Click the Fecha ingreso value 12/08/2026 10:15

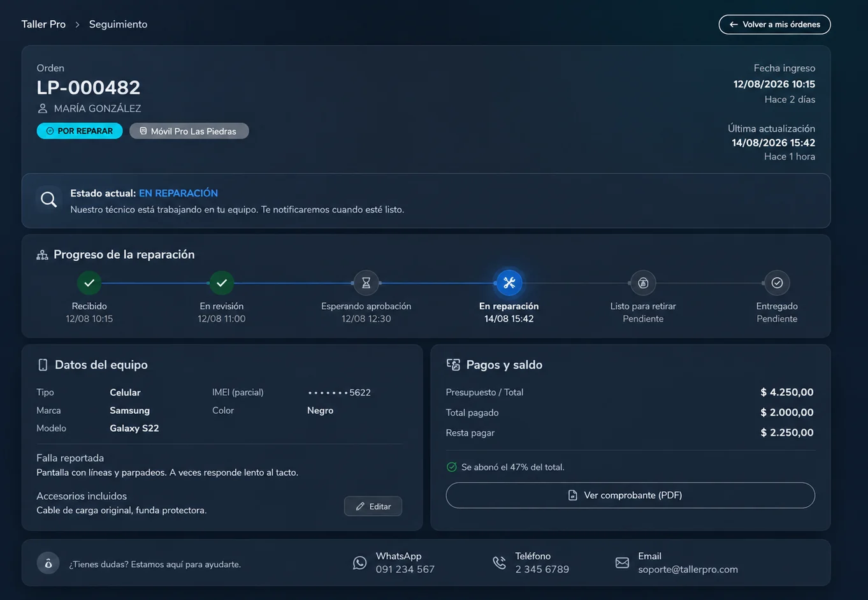[774, 84]
